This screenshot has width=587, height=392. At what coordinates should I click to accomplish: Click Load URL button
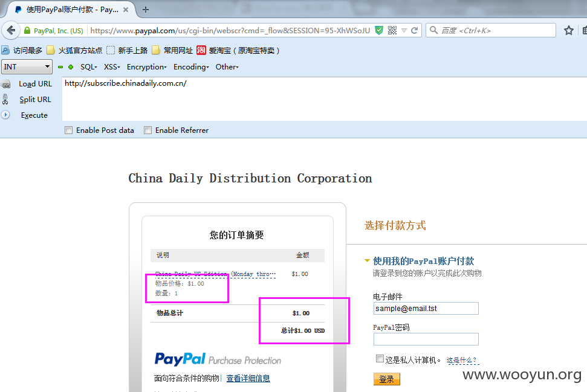(35, 84)
